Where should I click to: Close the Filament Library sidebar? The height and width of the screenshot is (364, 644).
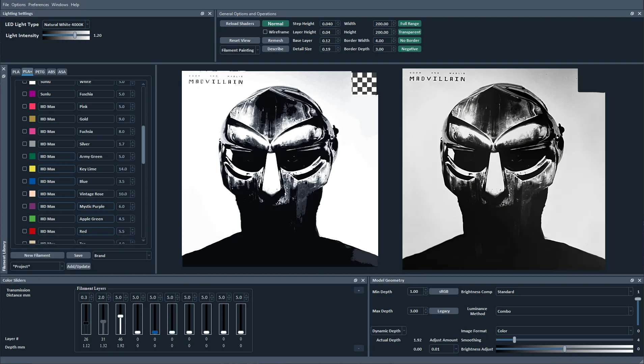(3, 68)
